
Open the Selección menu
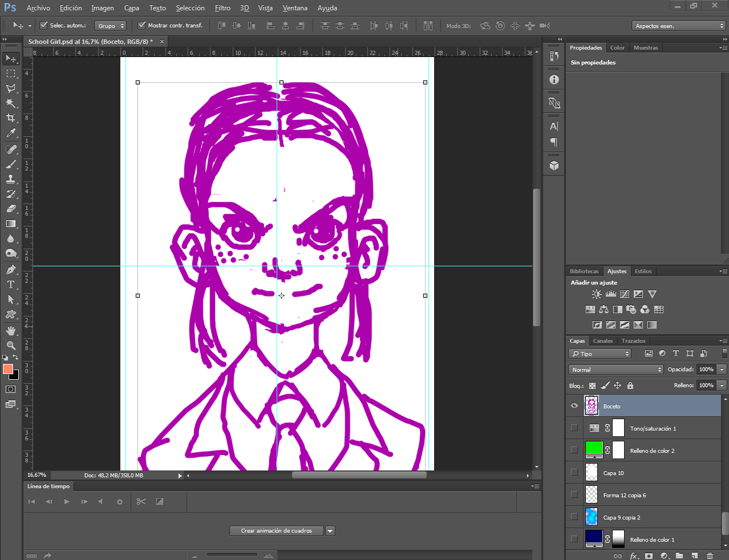(x=190, y=8)
